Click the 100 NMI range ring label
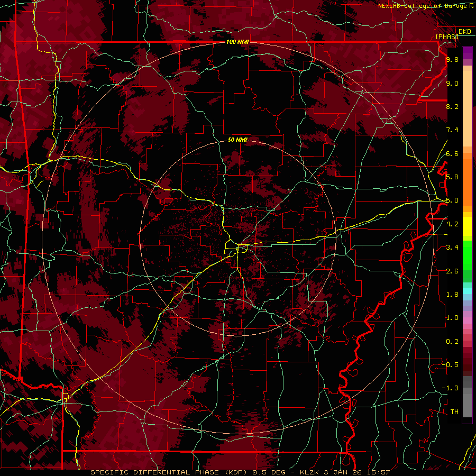Viewport: 476px width, 476px height. coord(237,42)
